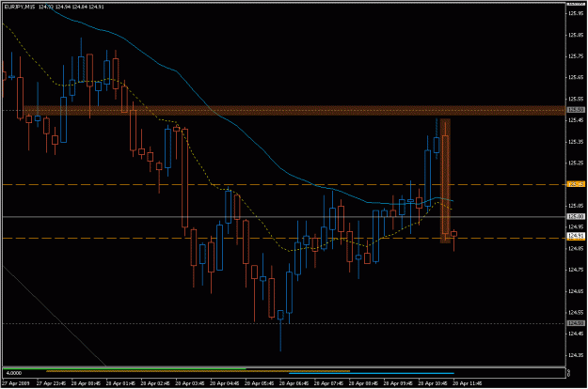
Task: Click the 4.0000 indicator value label
Action: (14, 373)
